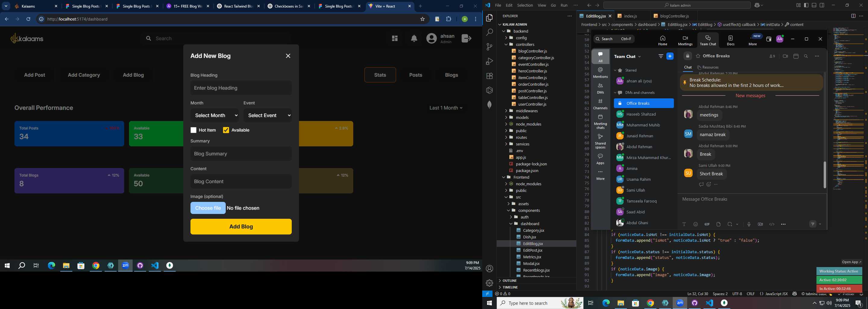
Task: Open the Last 1 Month period dropdown
Action: tap(446, 108)
